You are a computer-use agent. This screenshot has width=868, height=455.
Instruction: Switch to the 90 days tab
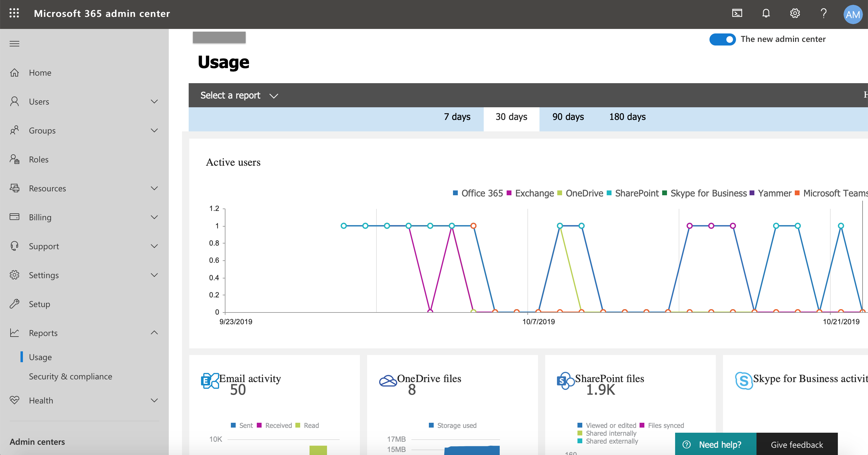click(x=568, y=117)
